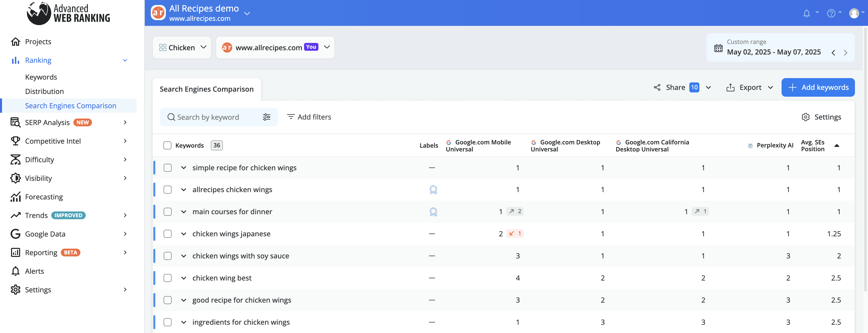868x333 pixels.
Task: Click the Add filters button
Action: point(309,117)
